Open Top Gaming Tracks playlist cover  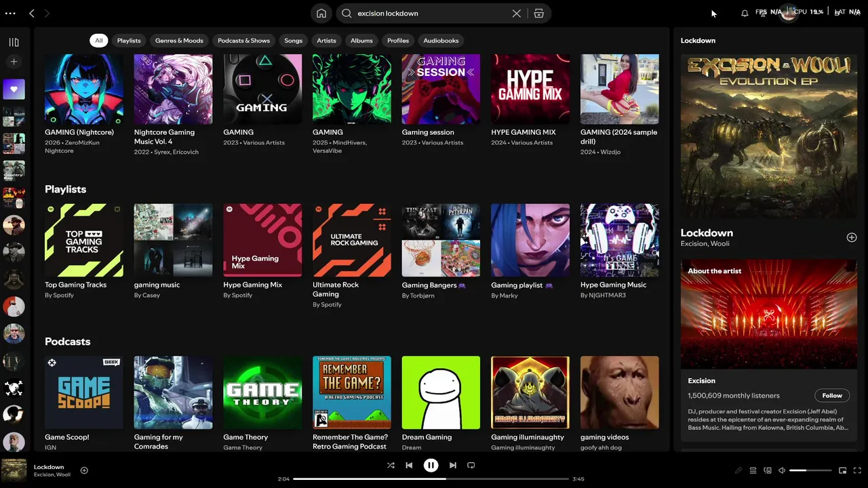[x=84, y=240]
